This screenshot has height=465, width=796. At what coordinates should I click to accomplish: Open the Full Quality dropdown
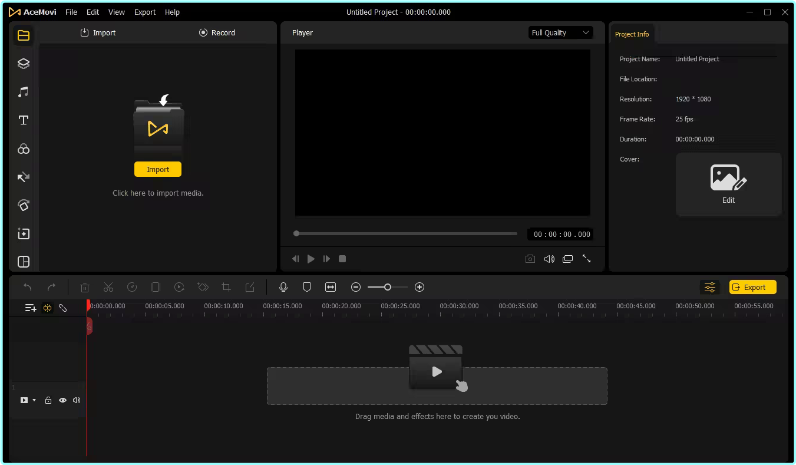(560, 32)
